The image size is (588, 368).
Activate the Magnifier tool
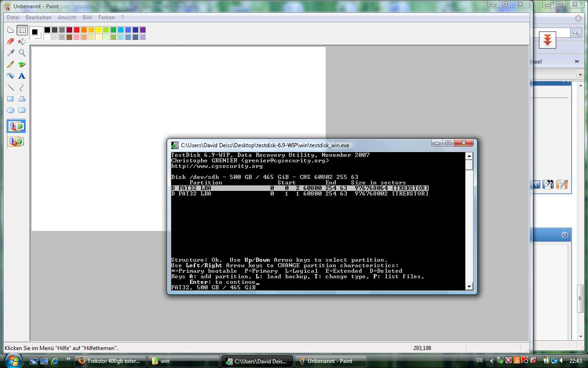(22, 53)
